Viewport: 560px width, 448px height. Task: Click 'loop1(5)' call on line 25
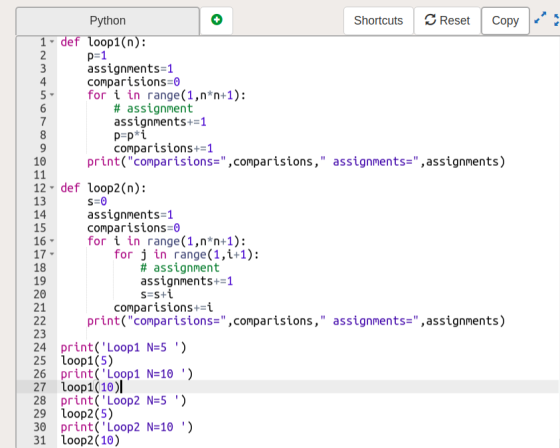tap(87, 360)
